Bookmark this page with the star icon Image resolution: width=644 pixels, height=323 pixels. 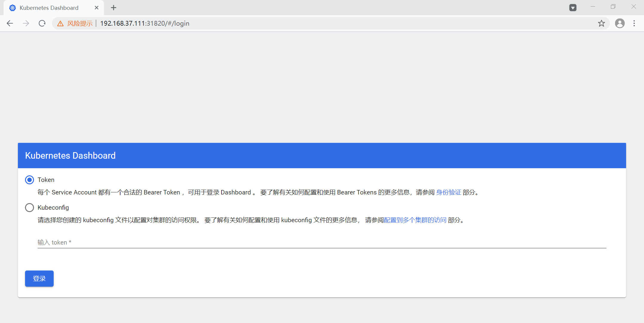tap(601, 23)
